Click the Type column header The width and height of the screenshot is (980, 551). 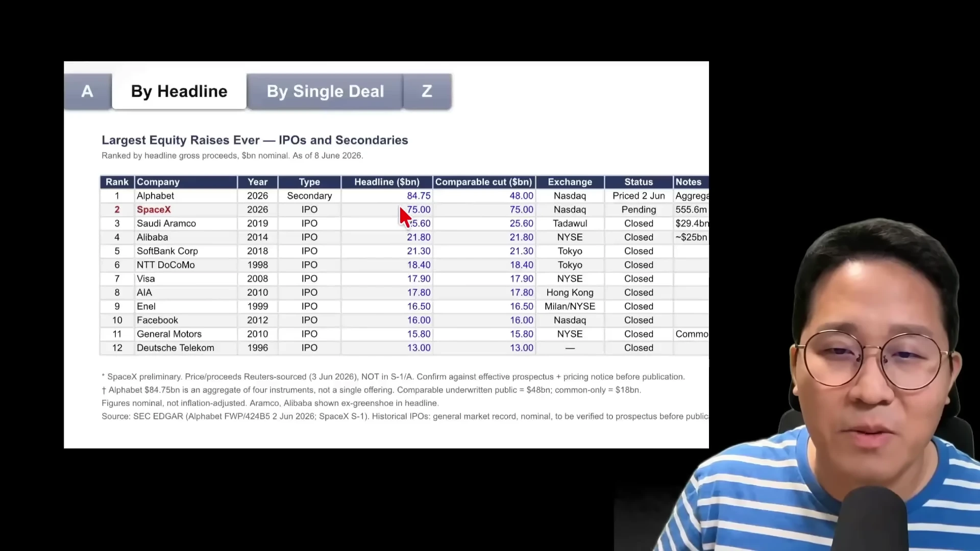[309, 182]
